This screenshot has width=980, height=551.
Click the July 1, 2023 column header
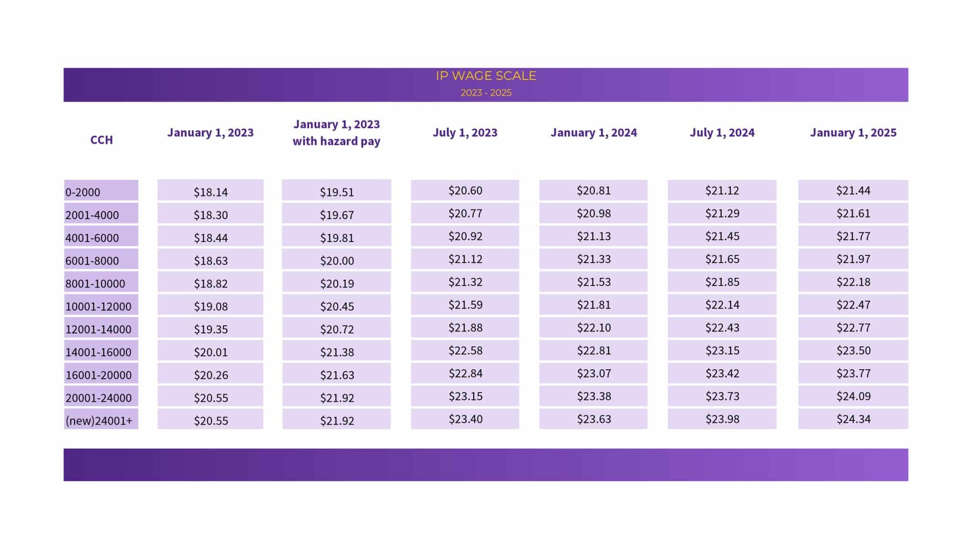(x=465, y=132)
